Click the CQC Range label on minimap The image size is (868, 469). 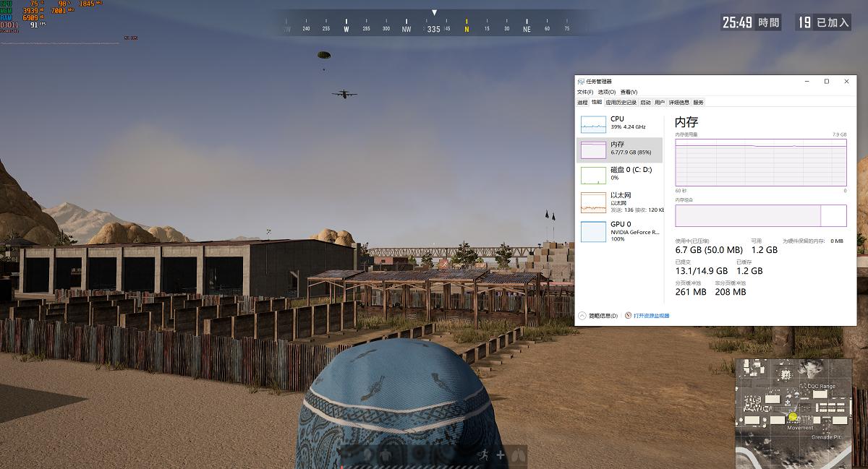[x=820, y=387]
